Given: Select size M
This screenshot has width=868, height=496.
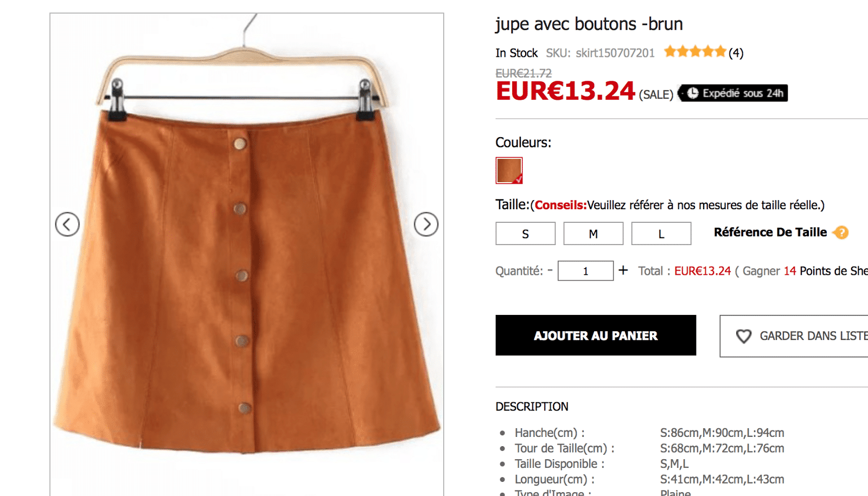Looking at the screenshot, I should (593, 234).
